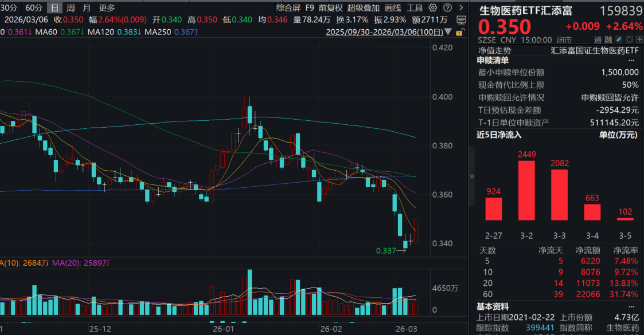This screenshot has width=644, height=335.
Task: Click the WP screen icon
Action: tap(462, 19)
